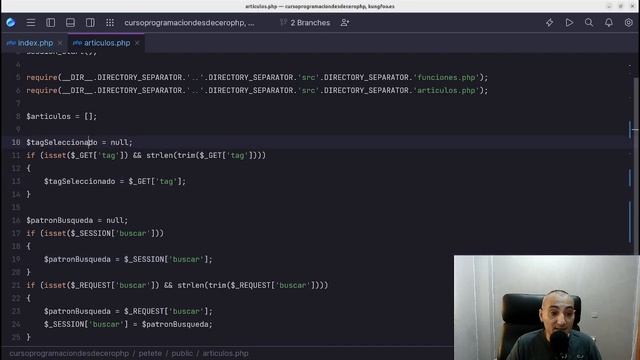The height and width of the screenshot is (360, 640).
Task: Click the petete breadcrumb segment
Action: point(150,353)
